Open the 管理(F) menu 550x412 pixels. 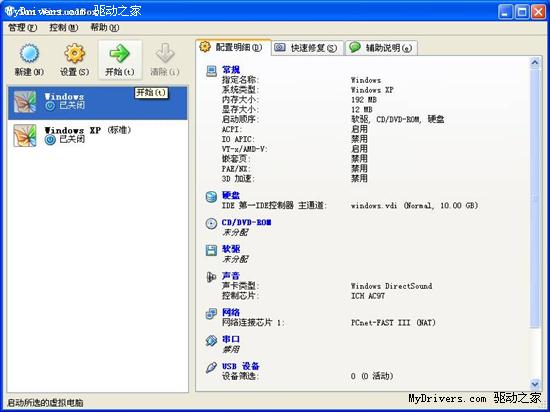click(x=22, y=27)
